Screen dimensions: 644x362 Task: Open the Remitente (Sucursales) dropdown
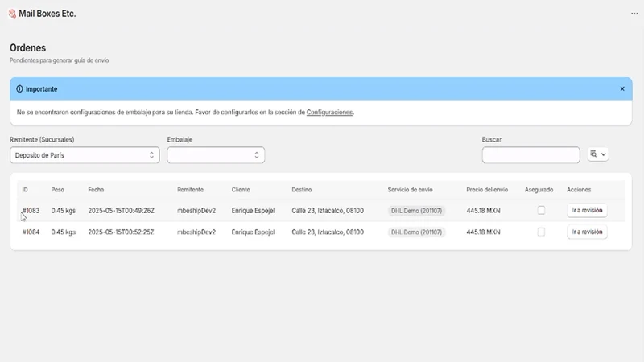(x=85, y=155)
